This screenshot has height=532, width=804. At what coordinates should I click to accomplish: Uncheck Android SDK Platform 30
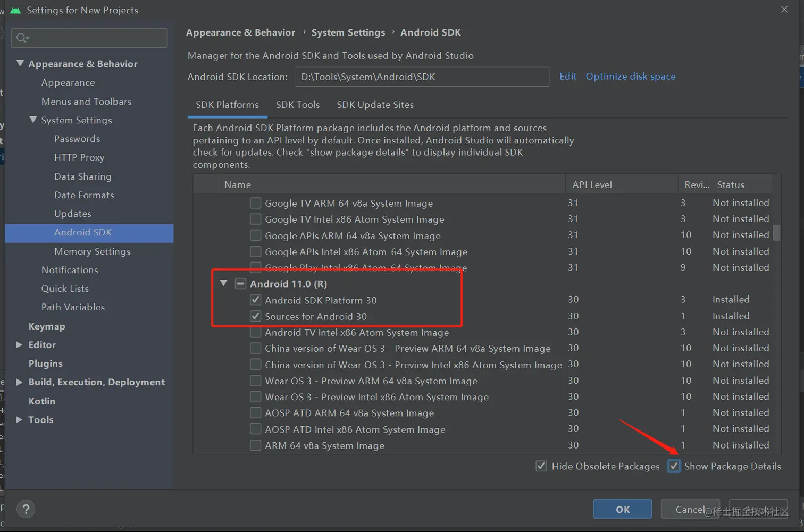(x=256, y=300)
